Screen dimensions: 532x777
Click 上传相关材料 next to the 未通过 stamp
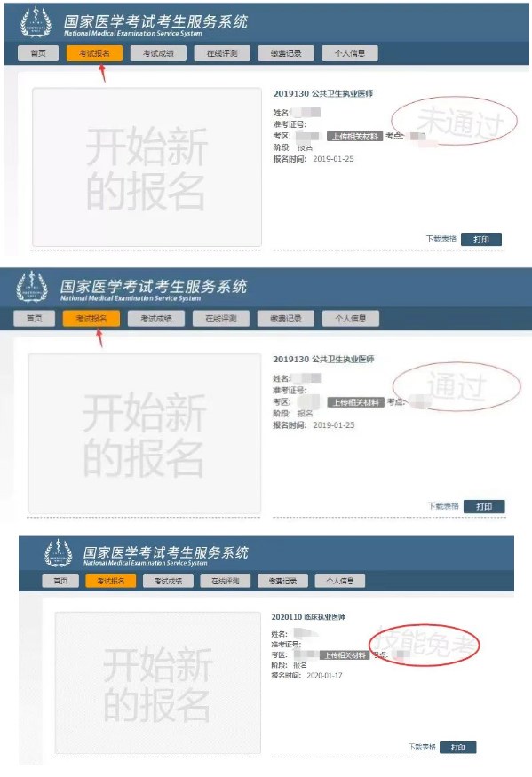pyautogui.click(x=354, y=136)
